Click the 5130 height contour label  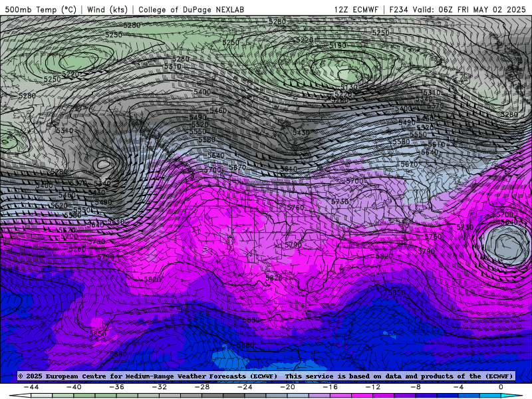[349, 87]
